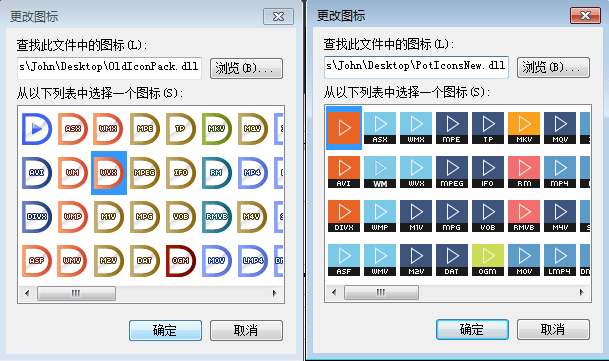Confirm with 确定 in OldIconPack dialog
609x361 pixels.
[x=165, y=330]
